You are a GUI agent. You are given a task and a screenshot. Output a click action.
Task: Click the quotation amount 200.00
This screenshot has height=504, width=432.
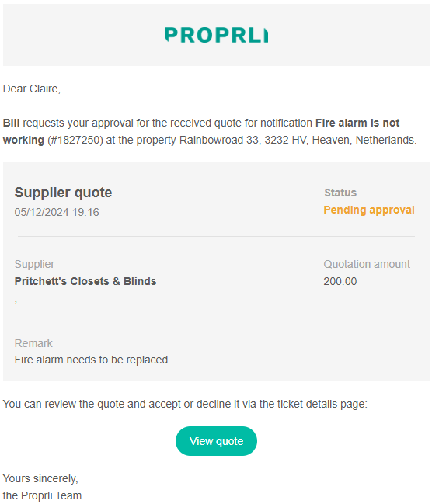pyautogui.click(x=340, y=281)
